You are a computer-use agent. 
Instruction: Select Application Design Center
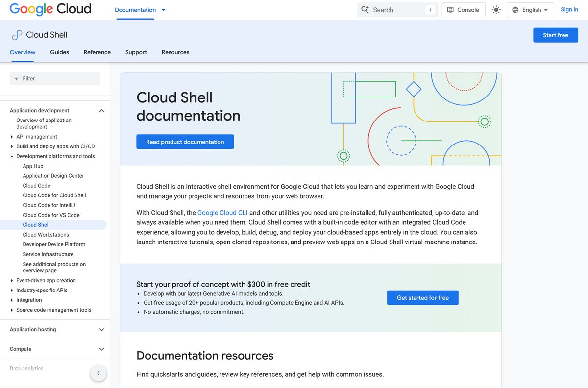(53, 176)
